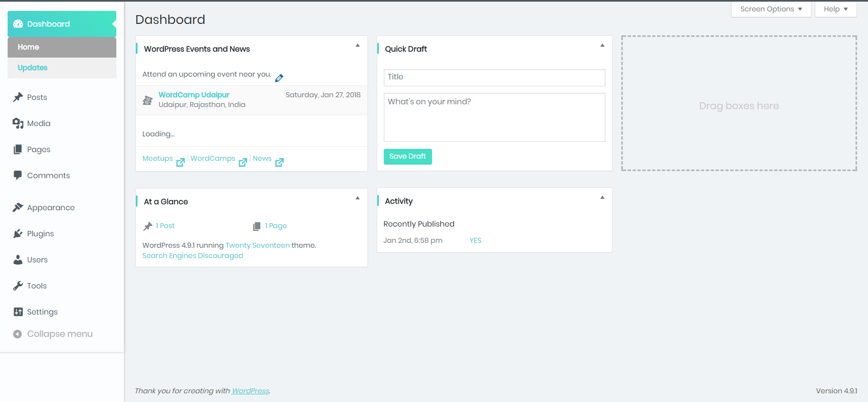The width and height of the screenshot is (868, 402).
Task: Click the Search Engines Discouraged link
Action: [x=193, y=256]
